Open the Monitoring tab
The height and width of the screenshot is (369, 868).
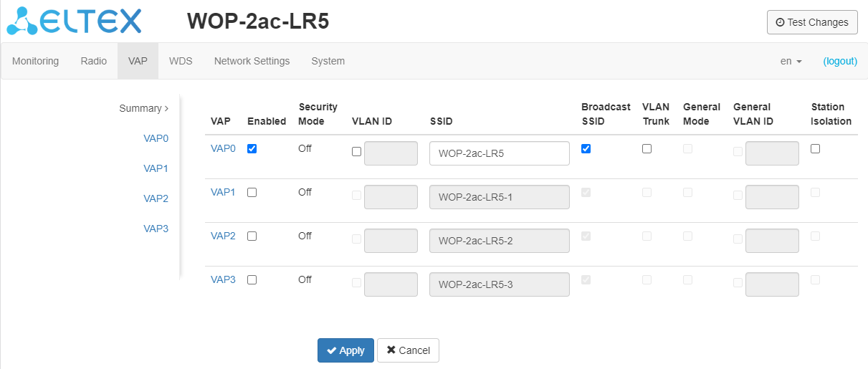(x=36, y=61)
